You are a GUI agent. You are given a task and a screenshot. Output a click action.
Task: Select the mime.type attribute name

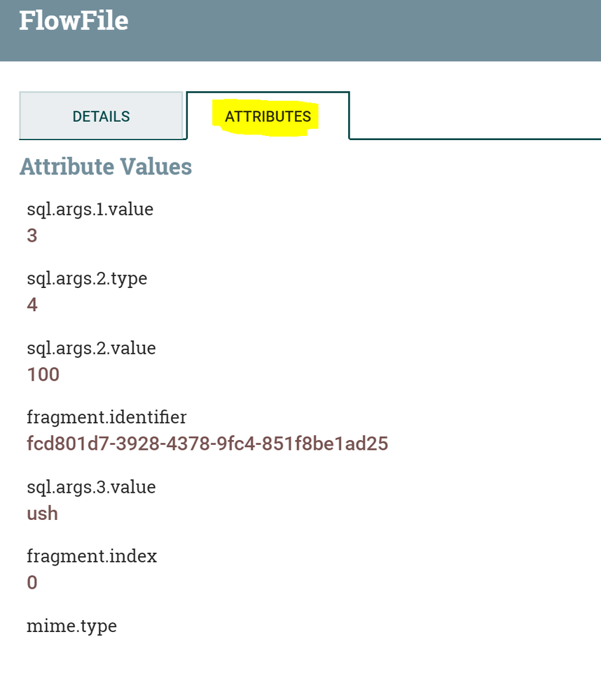[71, 626]
